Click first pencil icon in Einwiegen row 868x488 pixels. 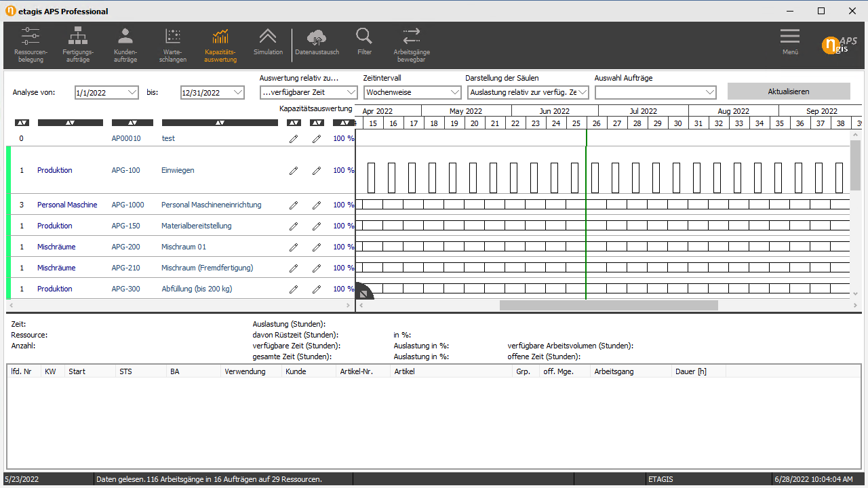[294, 171]
